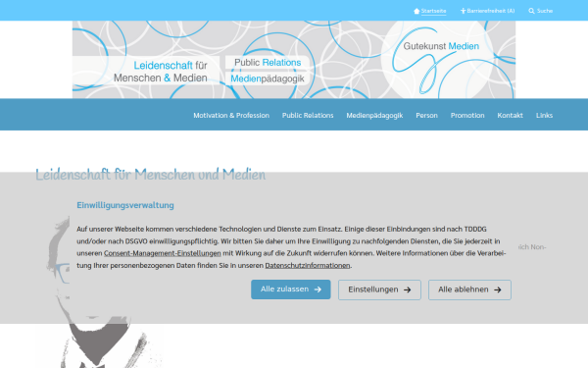Go to the Person menu item
Viewport: 588px width, 368px height.
[426, 115]
